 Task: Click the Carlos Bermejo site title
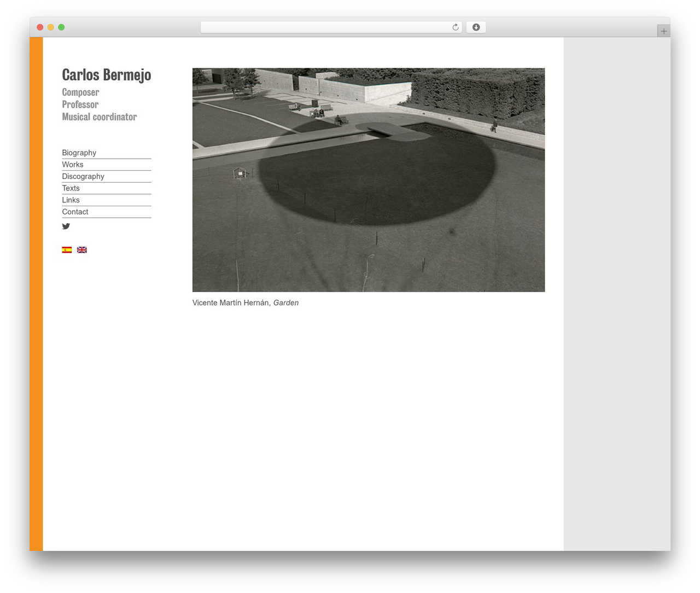point(107,75)
